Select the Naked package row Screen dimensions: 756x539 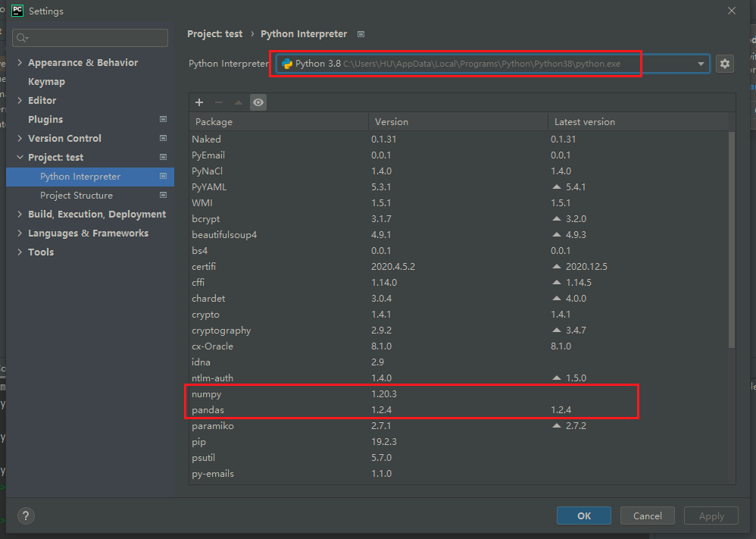(458, 139)
